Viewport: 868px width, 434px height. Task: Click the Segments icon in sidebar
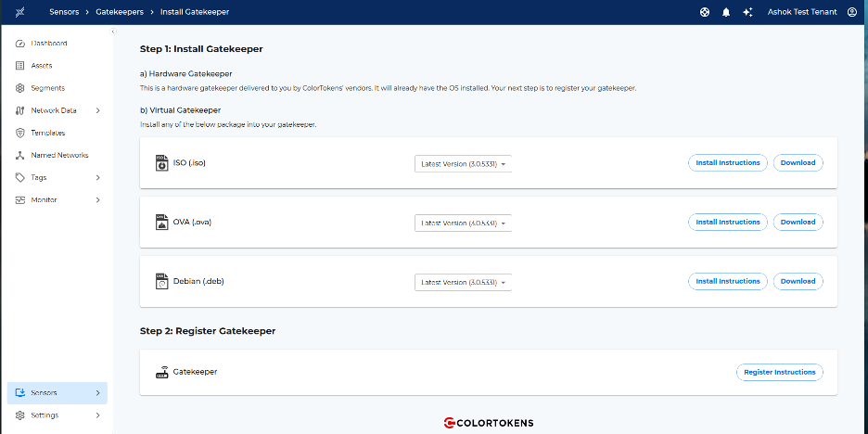(20, 88)
